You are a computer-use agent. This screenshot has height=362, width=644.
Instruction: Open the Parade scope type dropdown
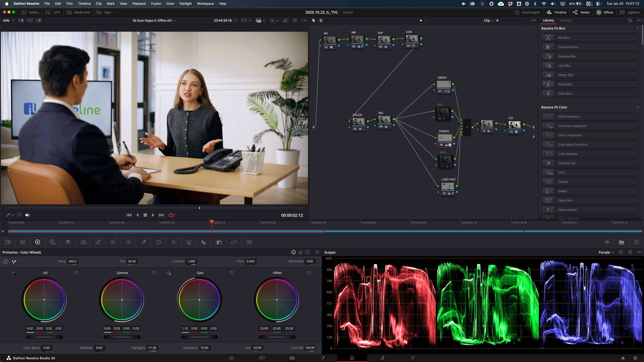click(x=606, y=252)
